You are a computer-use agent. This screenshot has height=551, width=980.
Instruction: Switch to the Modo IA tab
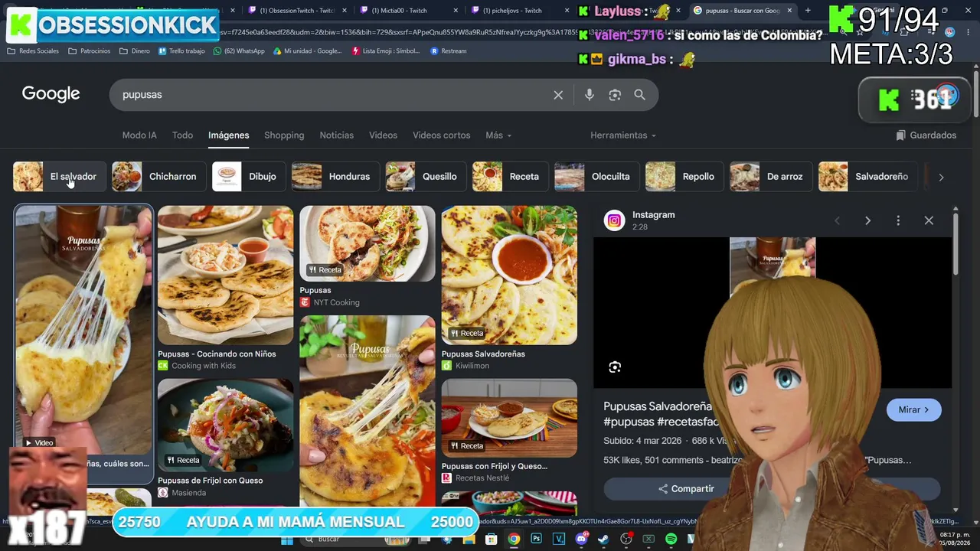[139, 135]
